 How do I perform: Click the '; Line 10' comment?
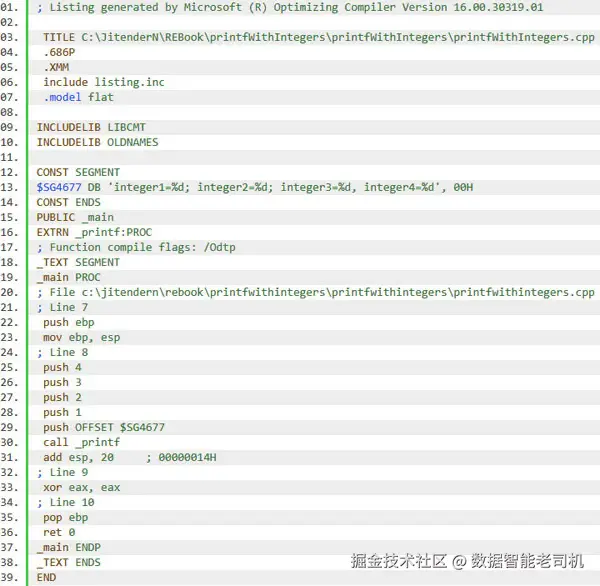tap(65, 502)
